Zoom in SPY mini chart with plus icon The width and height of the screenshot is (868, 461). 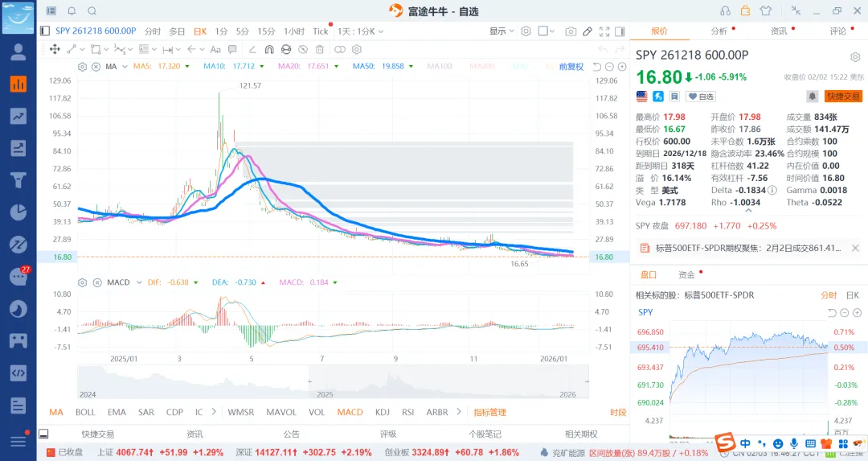[x=857, y=313]
